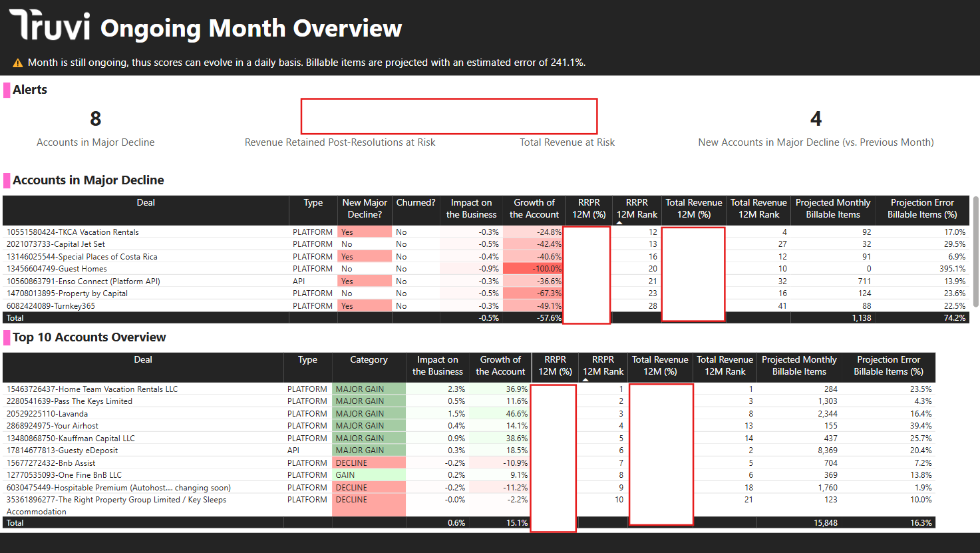Select the Home Team Vacation Rentals LLC deal
Image resolution: width=980 pixels, height=553 pixels.
tap(92, 389)
